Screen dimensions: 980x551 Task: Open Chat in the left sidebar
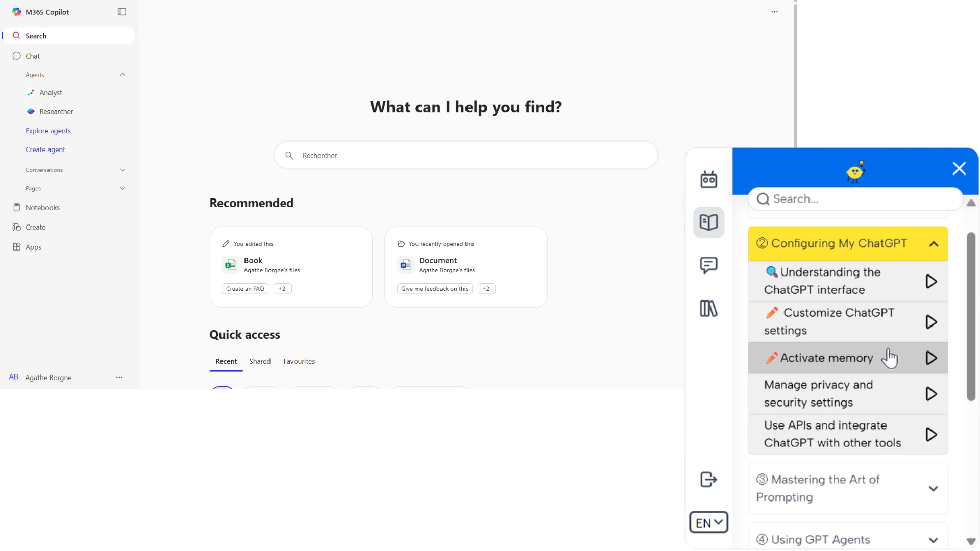[x=69, y=56]
